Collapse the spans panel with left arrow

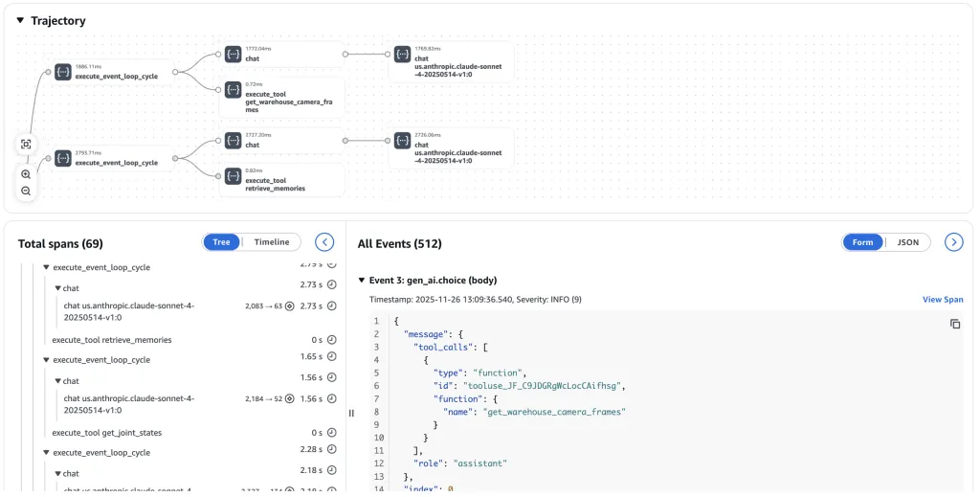[325, 242]
